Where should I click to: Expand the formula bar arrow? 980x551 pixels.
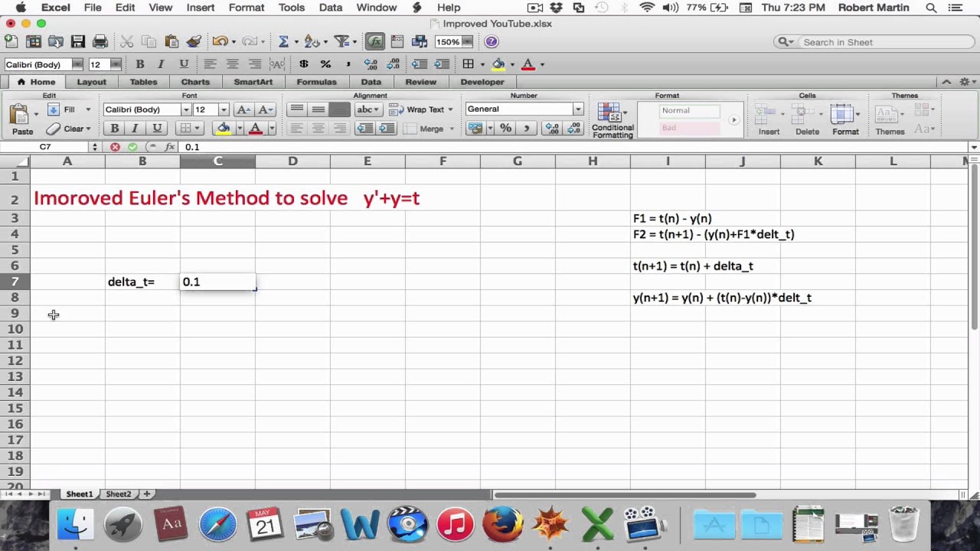973,147
